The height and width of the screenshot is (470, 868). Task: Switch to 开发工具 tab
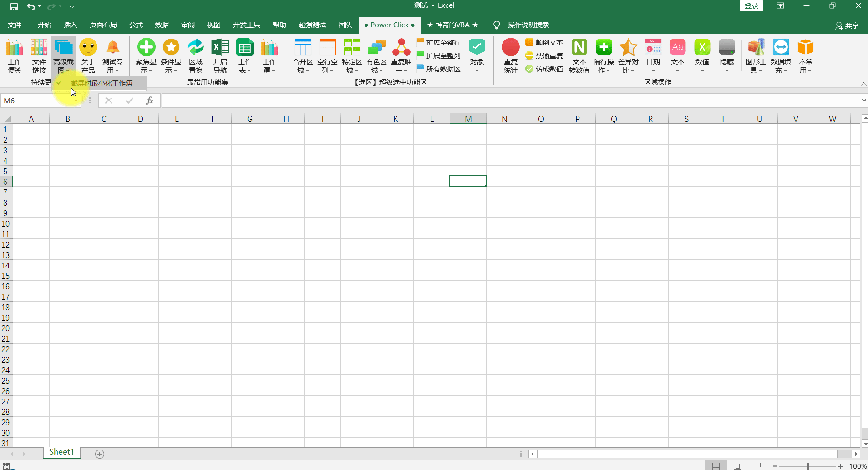point(247,25)
